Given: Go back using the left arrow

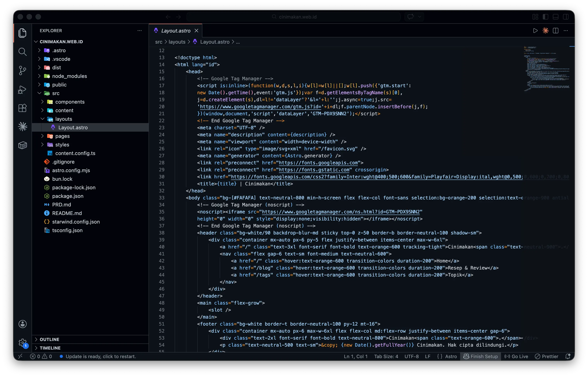Looking at the screenshot, I should (x=168, y=17).
